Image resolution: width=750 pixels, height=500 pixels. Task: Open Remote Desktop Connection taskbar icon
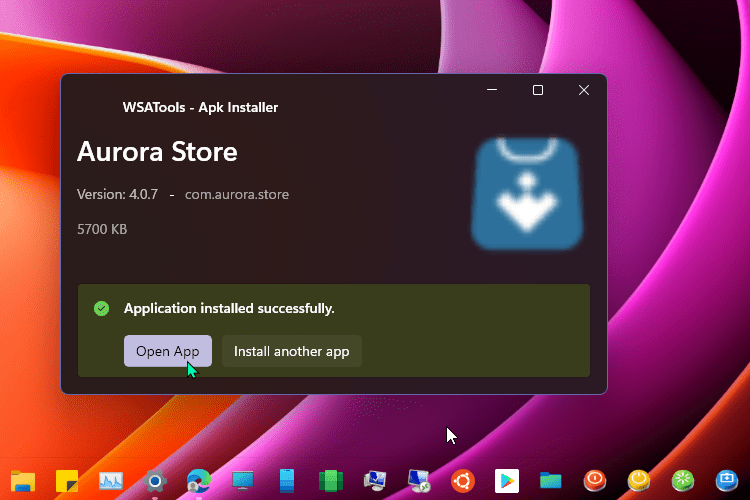tap(419, 480)
